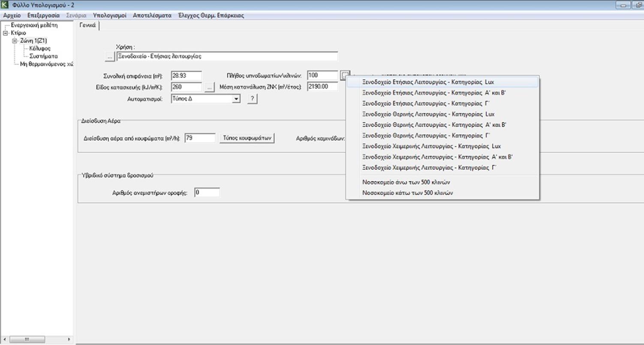Collapse the Ζώνη 1(Ζ1) node

click(15, 41)
